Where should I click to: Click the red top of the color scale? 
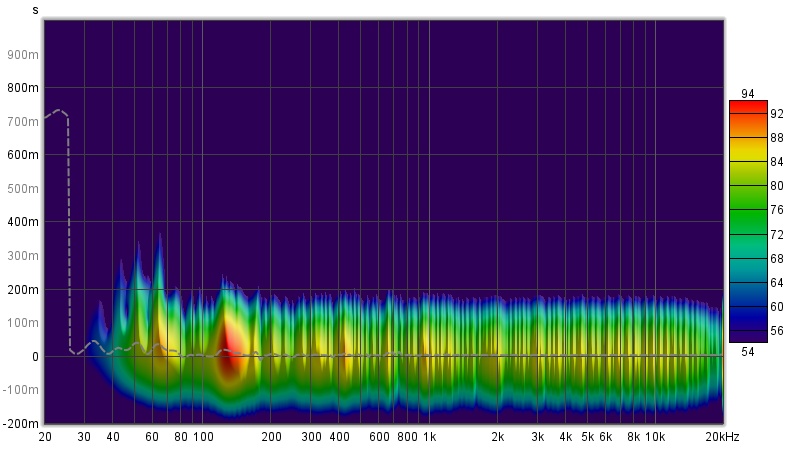(748, 106)
